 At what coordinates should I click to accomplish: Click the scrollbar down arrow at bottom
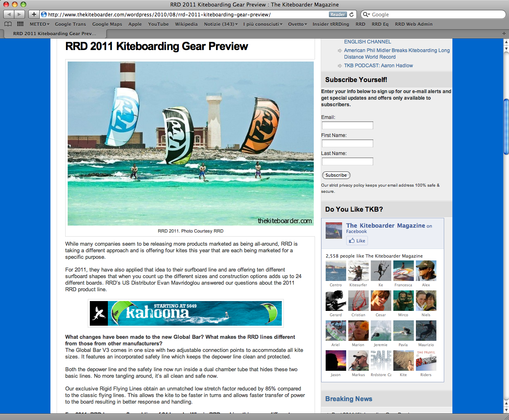point(506,410)
